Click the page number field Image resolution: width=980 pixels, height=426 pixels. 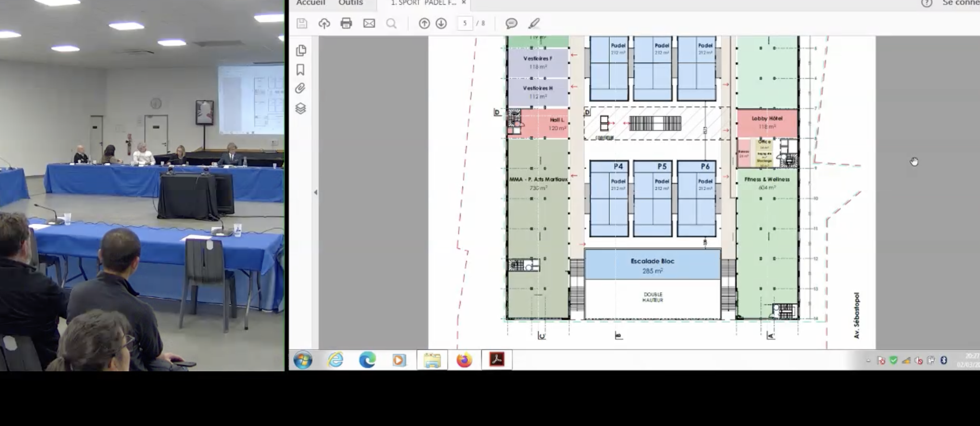click(465, 23)
